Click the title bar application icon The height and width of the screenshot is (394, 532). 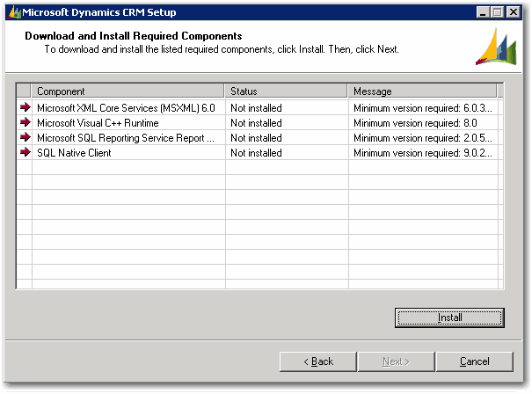point(11,12)
